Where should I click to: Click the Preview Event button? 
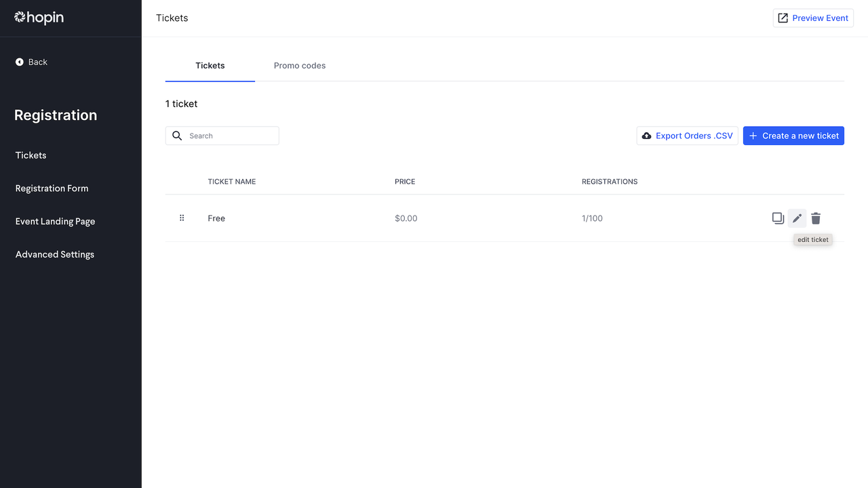click(813, 18)
